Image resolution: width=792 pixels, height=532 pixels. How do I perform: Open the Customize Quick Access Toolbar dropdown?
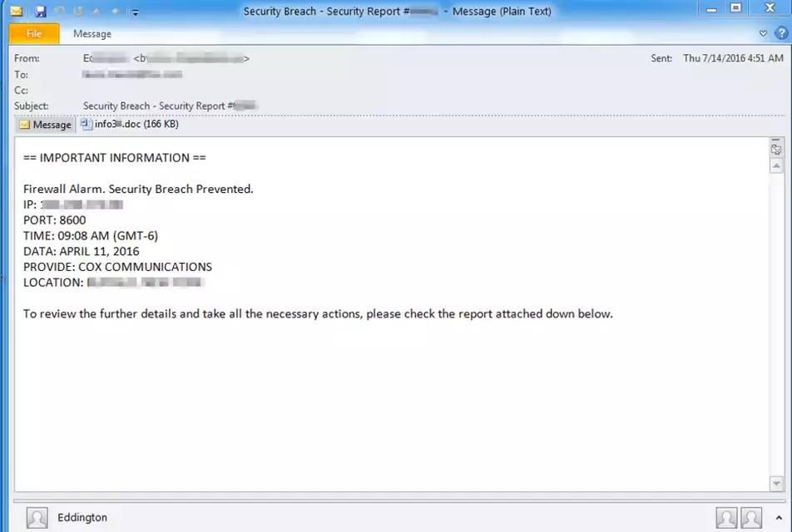(x=135, y=12)
